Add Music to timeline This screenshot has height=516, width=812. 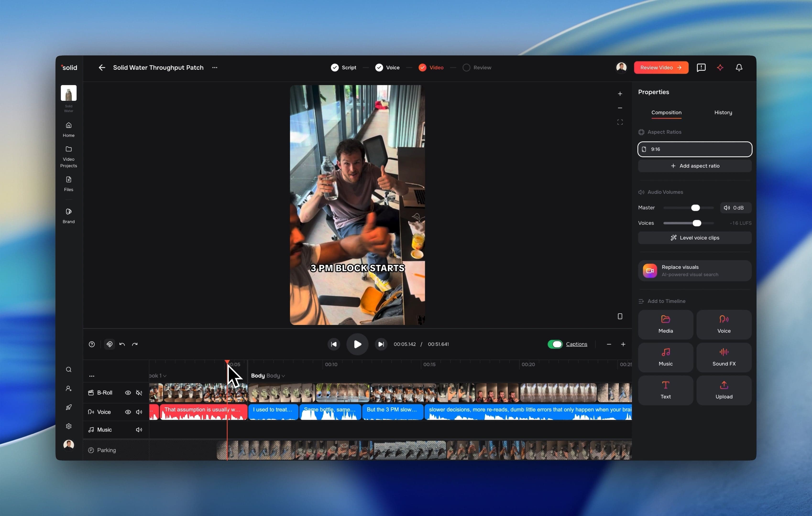click(x=665, y=357)
